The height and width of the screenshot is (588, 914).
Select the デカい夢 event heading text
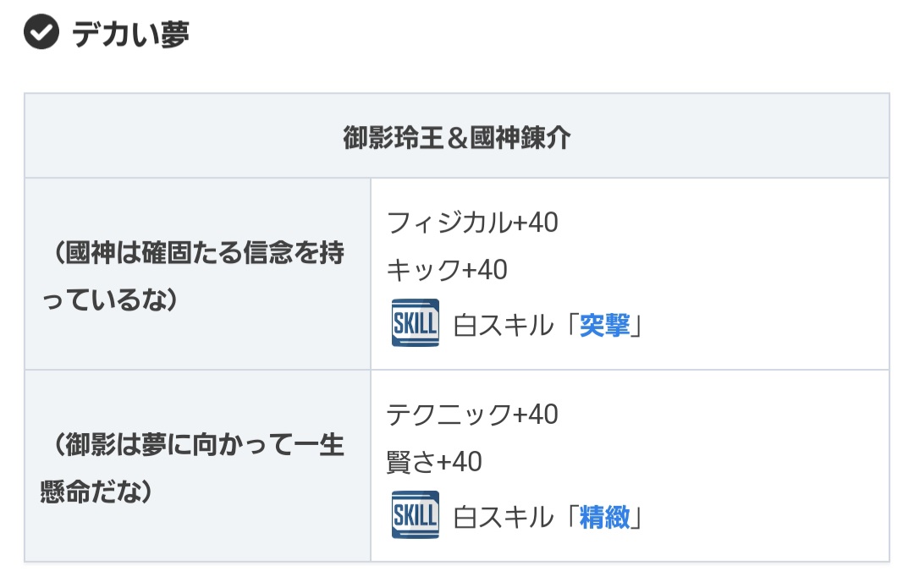point(130,34)
